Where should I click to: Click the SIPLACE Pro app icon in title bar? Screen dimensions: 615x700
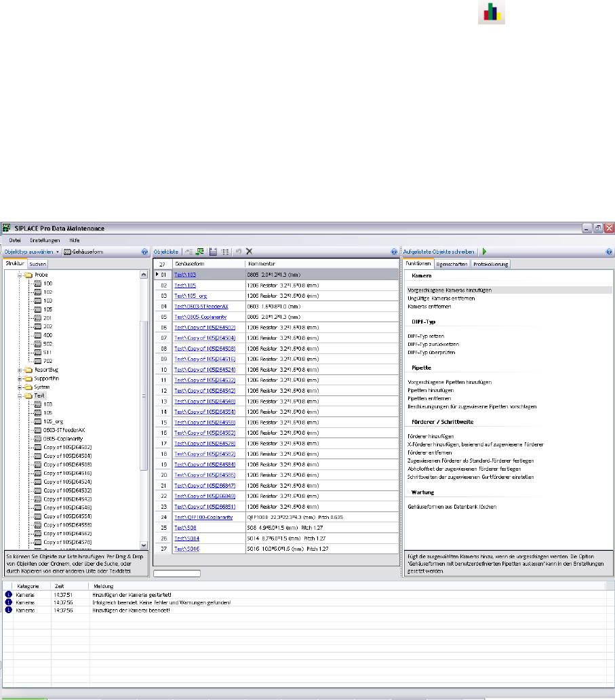tap(6, 228)
